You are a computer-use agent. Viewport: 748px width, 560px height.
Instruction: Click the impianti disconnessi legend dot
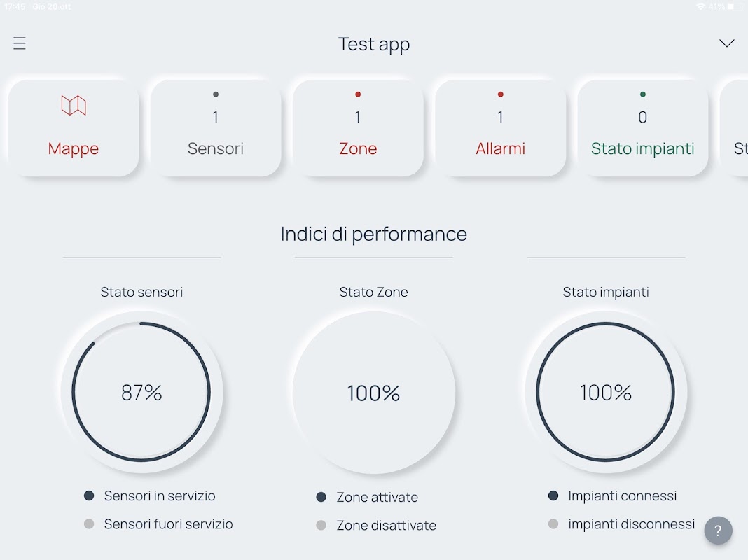553,524
